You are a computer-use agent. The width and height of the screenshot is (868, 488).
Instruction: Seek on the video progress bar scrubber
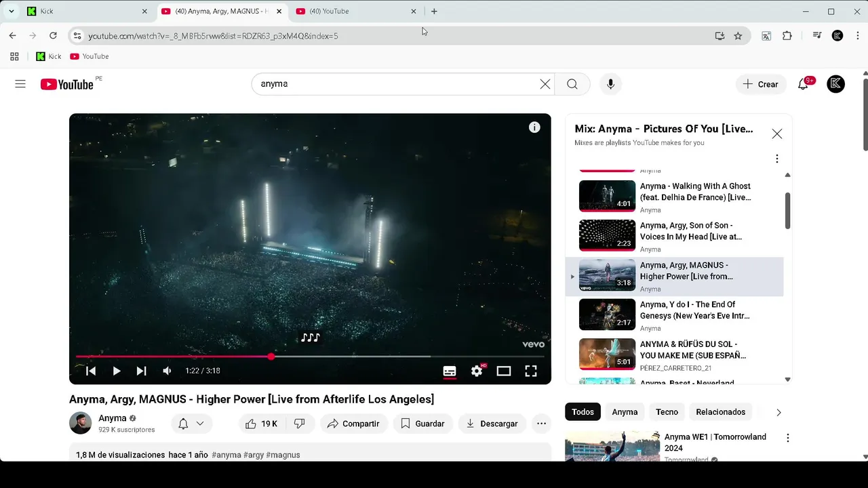tap(271, 357)
